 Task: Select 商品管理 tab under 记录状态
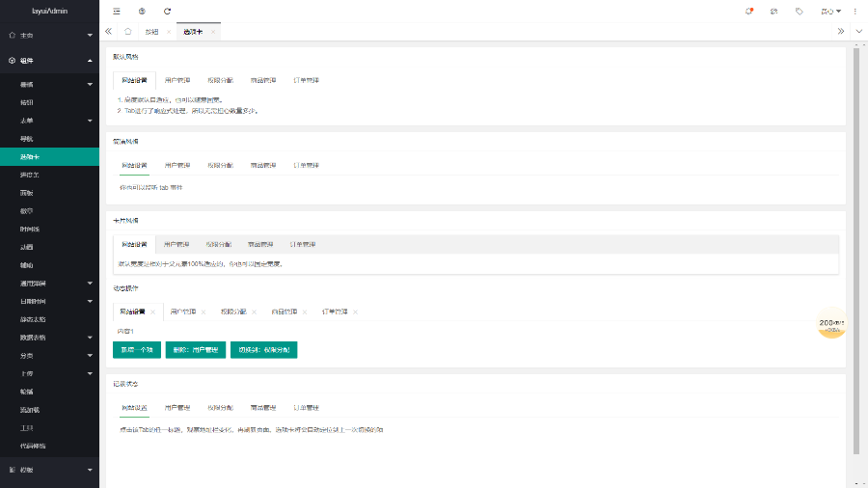(263, 408)
